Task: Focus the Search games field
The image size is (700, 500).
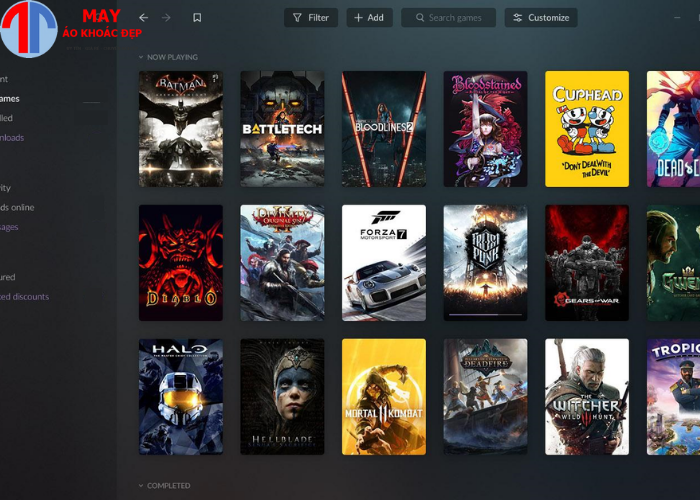Action: coord(447,18)
